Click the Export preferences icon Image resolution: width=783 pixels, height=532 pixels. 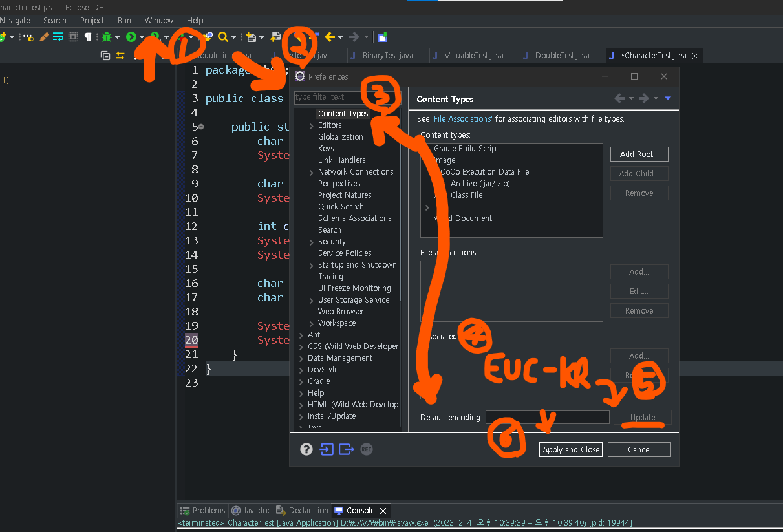tap(347, 449)
